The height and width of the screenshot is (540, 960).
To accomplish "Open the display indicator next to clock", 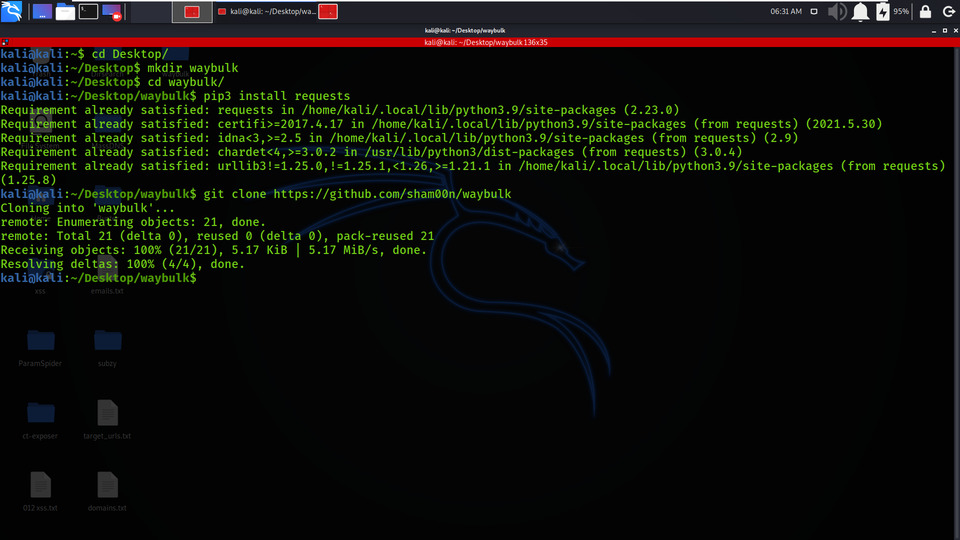I will [x=814, y=12].
